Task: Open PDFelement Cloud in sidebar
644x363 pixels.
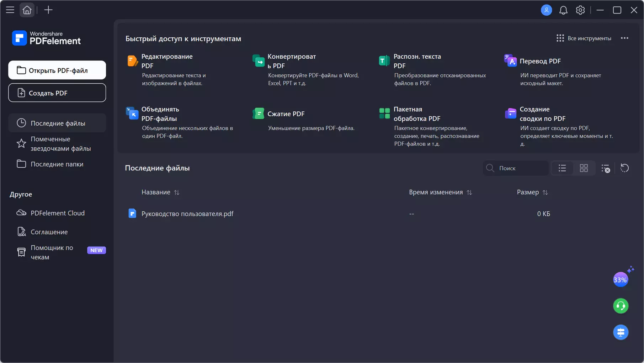Action: point(57,213)
